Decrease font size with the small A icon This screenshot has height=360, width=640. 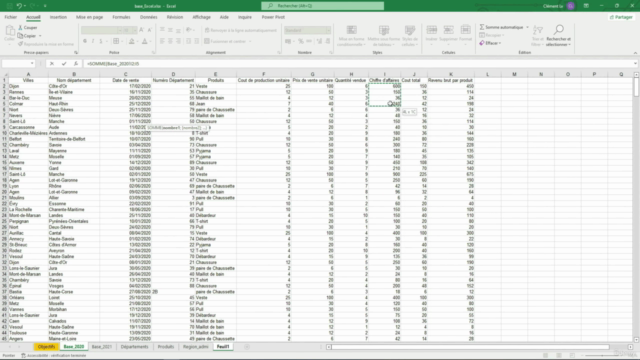(x=150, y=30)
